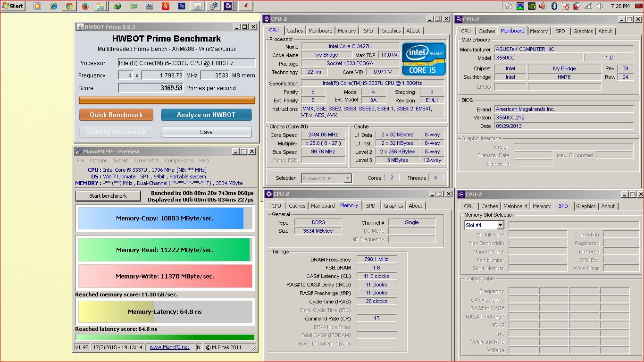Open the Bluetooth tray icon

tap(554, 6)
